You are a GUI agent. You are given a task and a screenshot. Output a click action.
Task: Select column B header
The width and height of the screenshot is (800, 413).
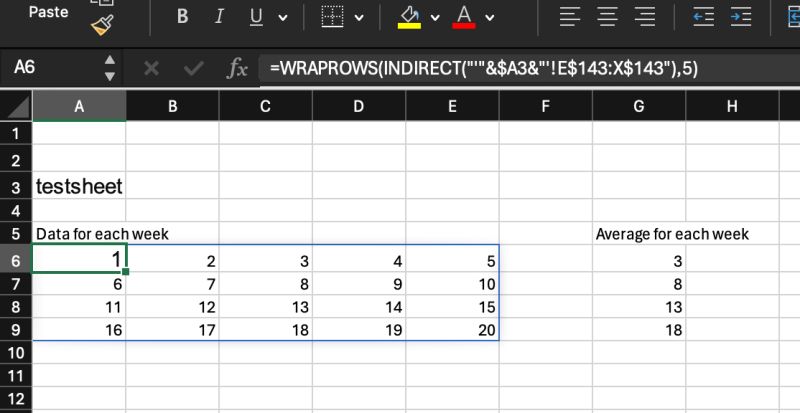point(172,106)
